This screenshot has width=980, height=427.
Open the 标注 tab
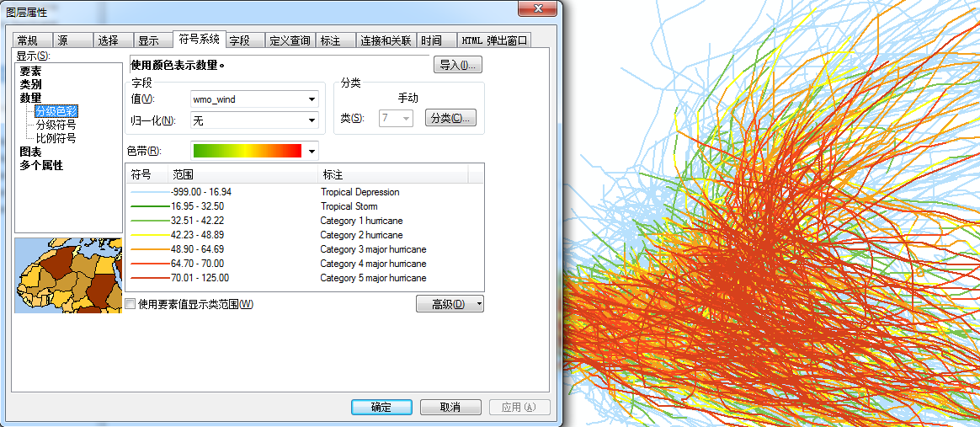336,40
